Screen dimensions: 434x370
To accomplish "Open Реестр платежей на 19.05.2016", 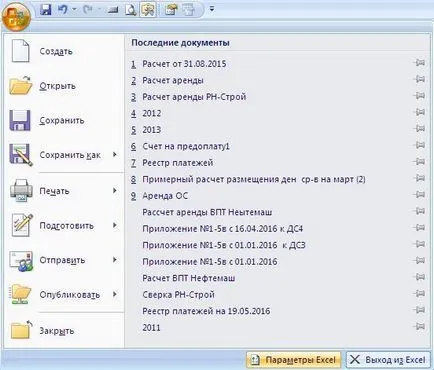I will click(206, 311).
